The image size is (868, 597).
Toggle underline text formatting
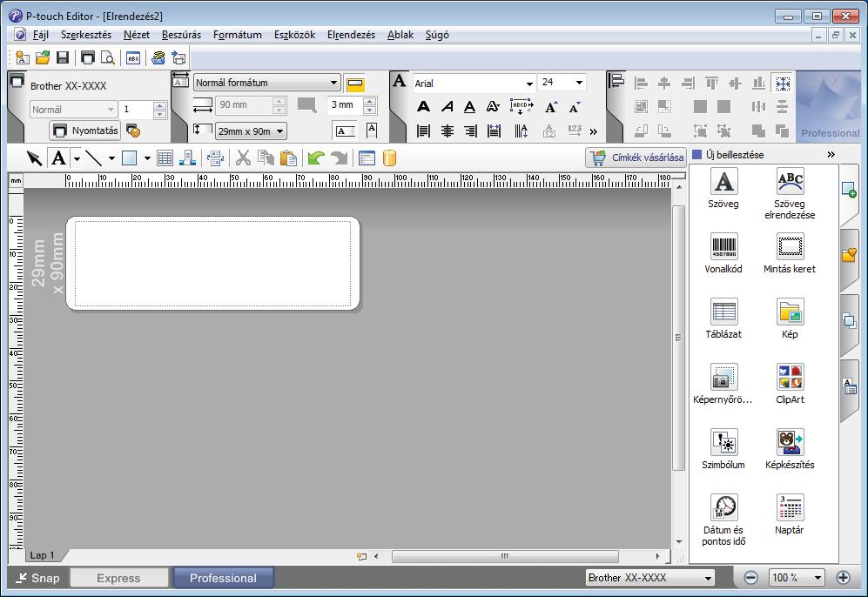click(x=469, y=106)
